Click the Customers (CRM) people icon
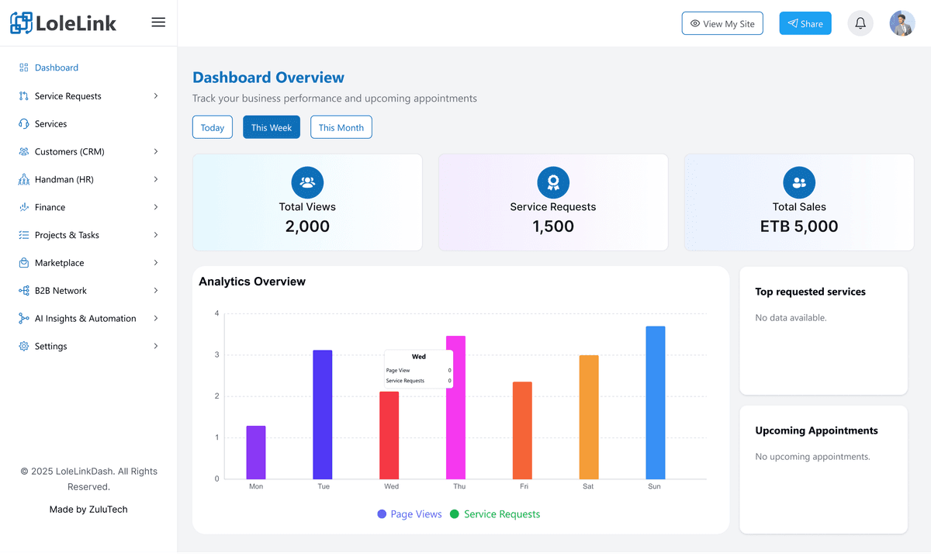 coord(22,151)
